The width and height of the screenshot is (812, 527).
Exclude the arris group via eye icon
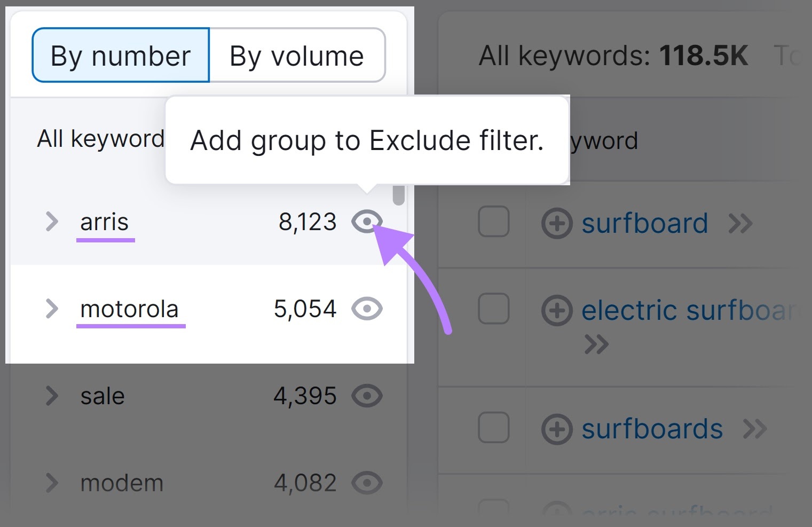367,222
